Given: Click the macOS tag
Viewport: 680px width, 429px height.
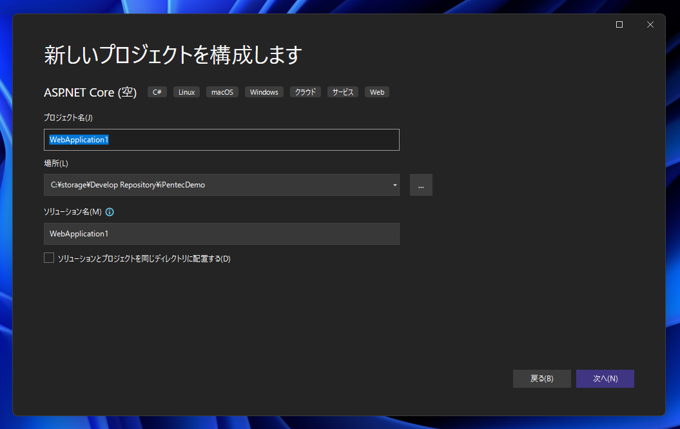Looking at the screenshot, I should pos(222,92).
